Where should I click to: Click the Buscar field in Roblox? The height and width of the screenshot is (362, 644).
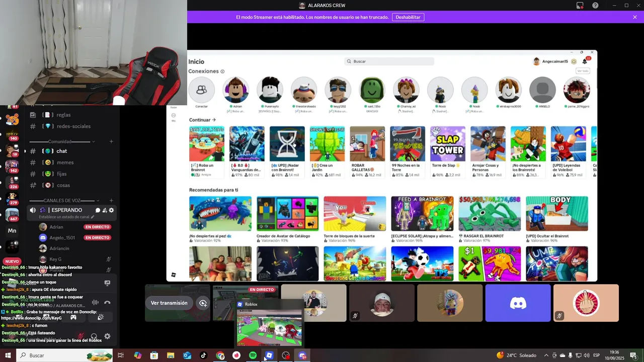point(389,61)
